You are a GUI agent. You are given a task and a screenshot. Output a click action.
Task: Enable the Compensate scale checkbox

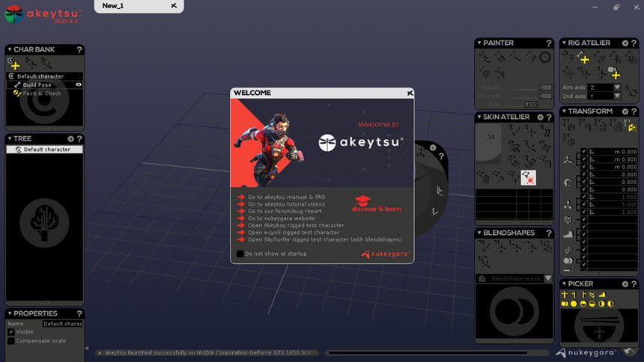(x=11, y=341)
